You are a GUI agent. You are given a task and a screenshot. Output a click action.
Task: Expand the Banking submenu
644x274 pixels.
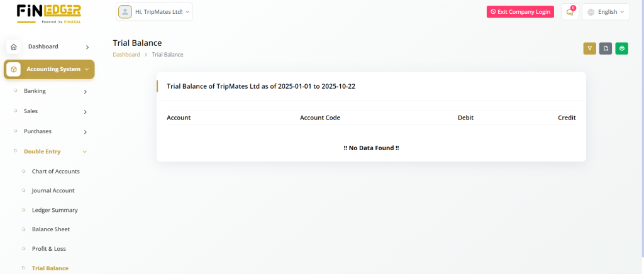pyautogui.click(x=53, y=91)
